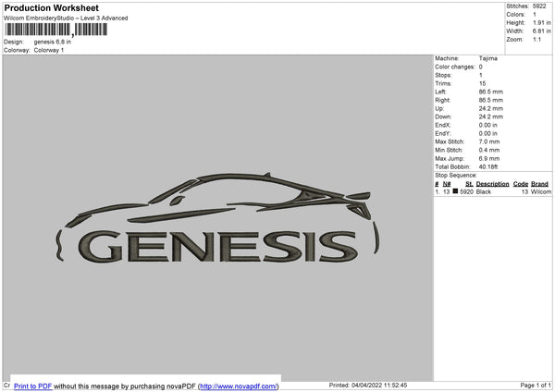Click the 'Print to PDF' link
555x392 pixels.
[33, 386]
